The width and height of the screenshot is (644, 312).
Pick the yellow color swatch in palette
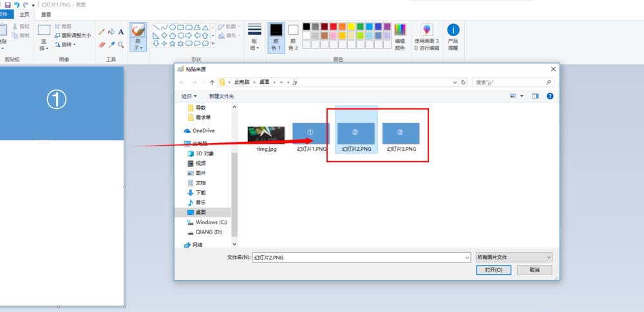point(351,26)
